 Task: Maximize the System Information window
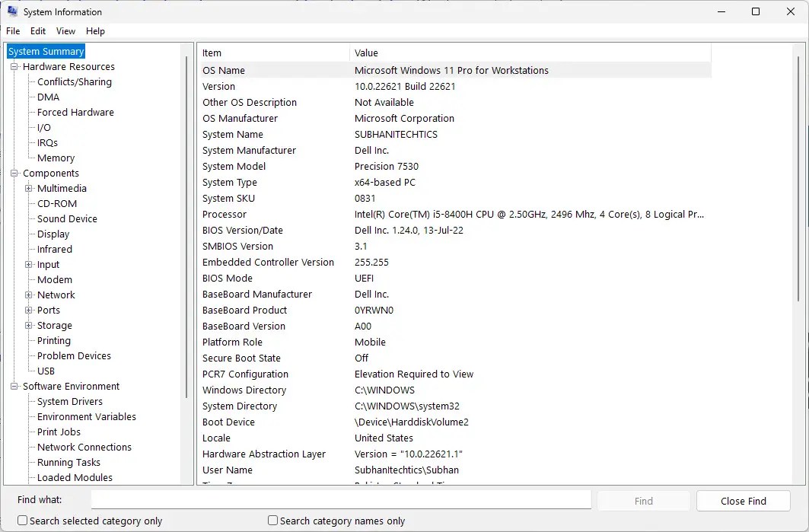[756, 11]
